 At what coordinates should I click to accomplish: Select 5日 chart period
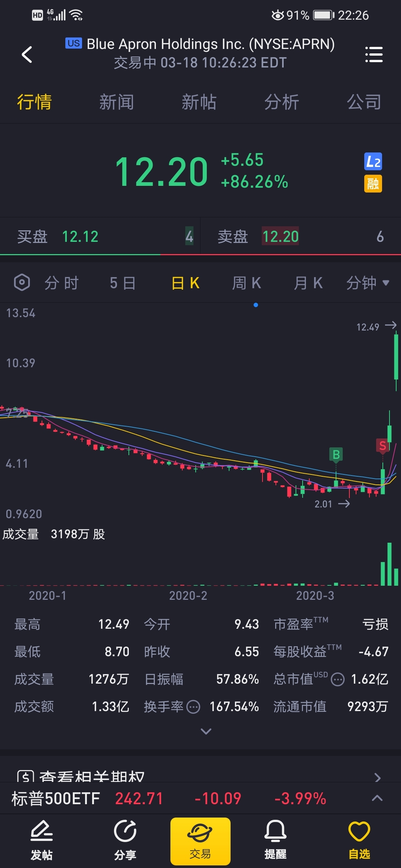[123, 283]
